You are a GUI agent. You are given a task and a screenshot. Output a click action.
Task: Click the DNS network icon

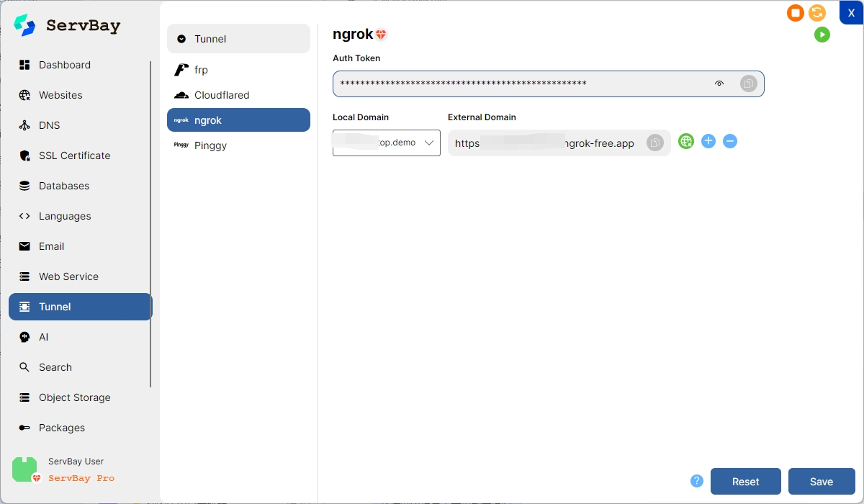[x=24, y=125]
